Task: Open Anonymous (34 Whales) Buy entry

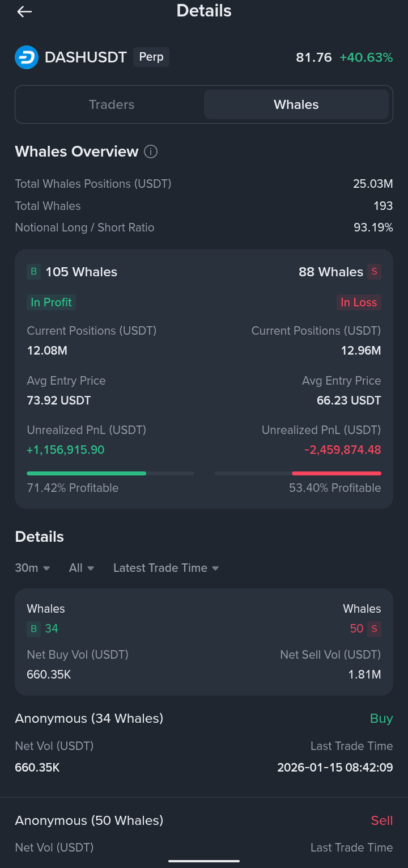Action: (204, 743)
